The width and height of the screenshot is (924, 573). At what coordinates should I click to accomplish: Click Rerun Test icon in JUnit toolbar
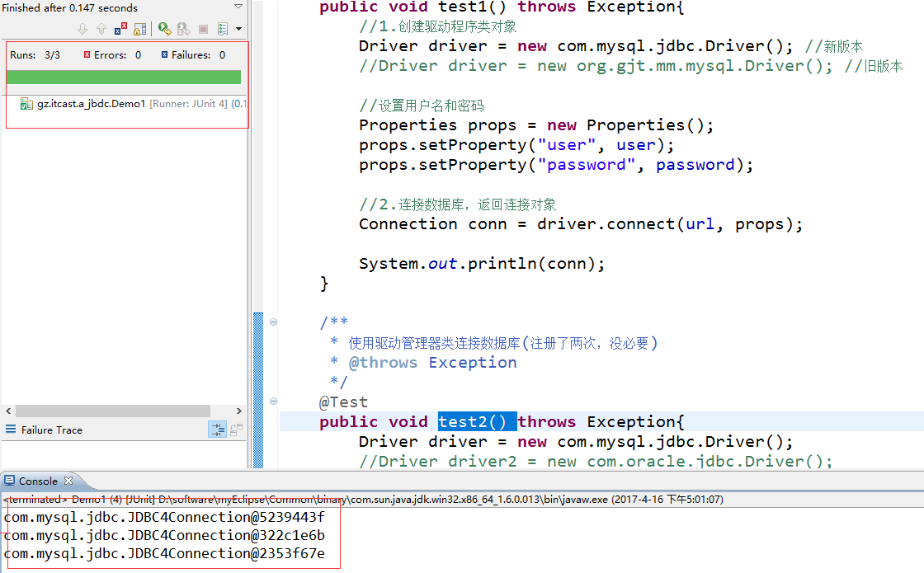coord(164,29)
